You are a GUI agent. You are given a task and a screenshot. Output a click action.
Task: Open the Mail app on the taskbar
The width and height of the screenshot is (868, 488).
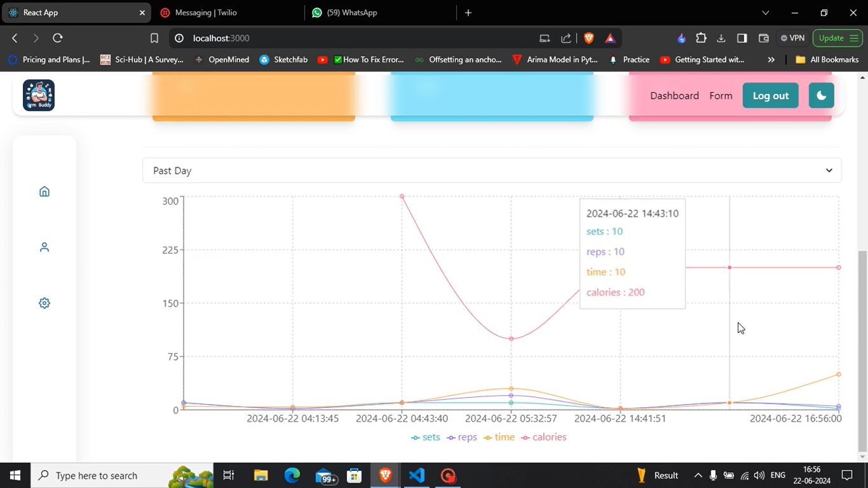tap(325, 475)
